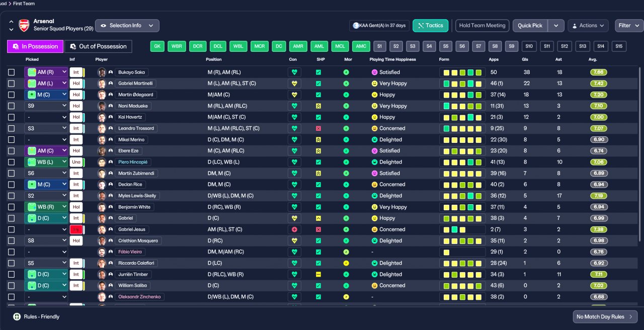The image size is (644, 330).
Task: Click Gabriel Jesus's red injury condition icon
Action: [x=294, y=229]
